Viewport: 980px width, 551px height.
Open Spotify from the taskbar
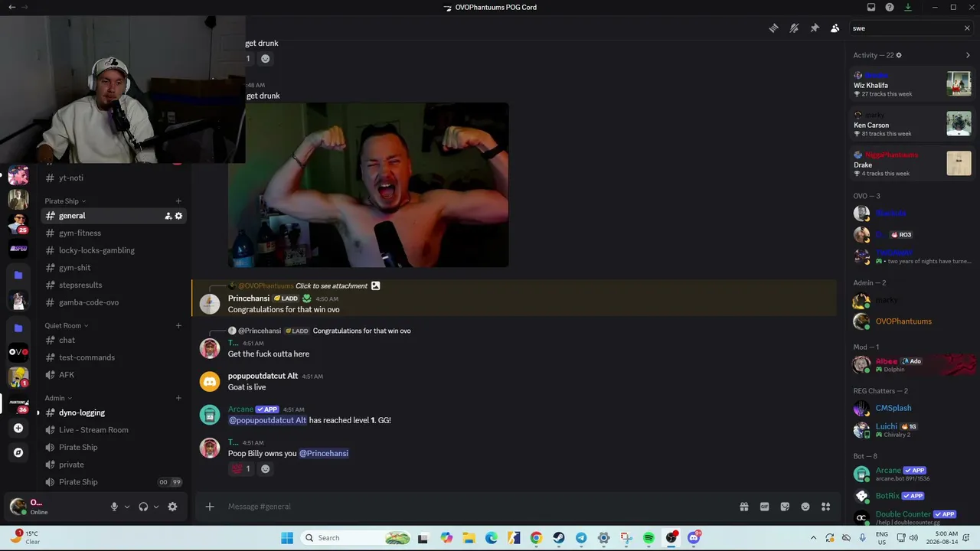[x=648, y=538]
